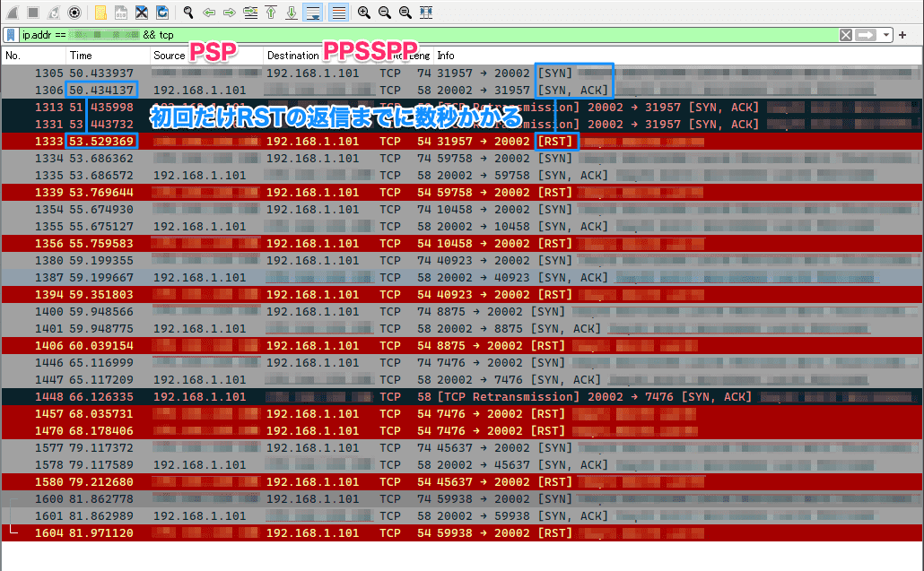This screenshot has height=571, width=924.
Task: Select packet 1577 port 45637 SYN
Action: point(462,448)
